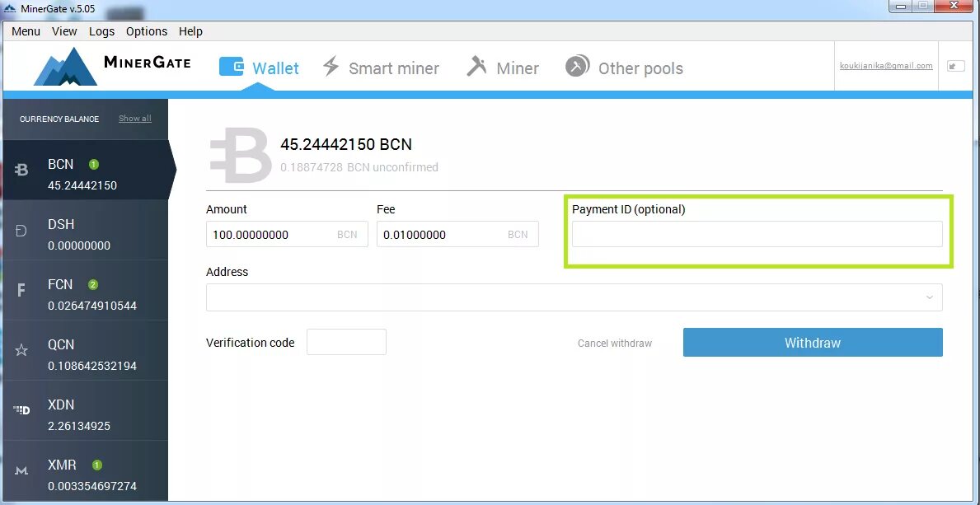Click the 45.24442150 BCN balance text
The height and width of the screenshot is (505, 980).
pyautogui.click(x=346, y=144)
